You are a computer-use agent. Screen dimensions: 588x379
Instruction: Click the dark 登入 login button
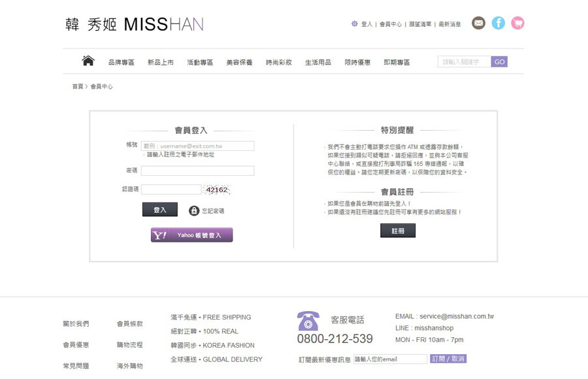coord(160,210)
